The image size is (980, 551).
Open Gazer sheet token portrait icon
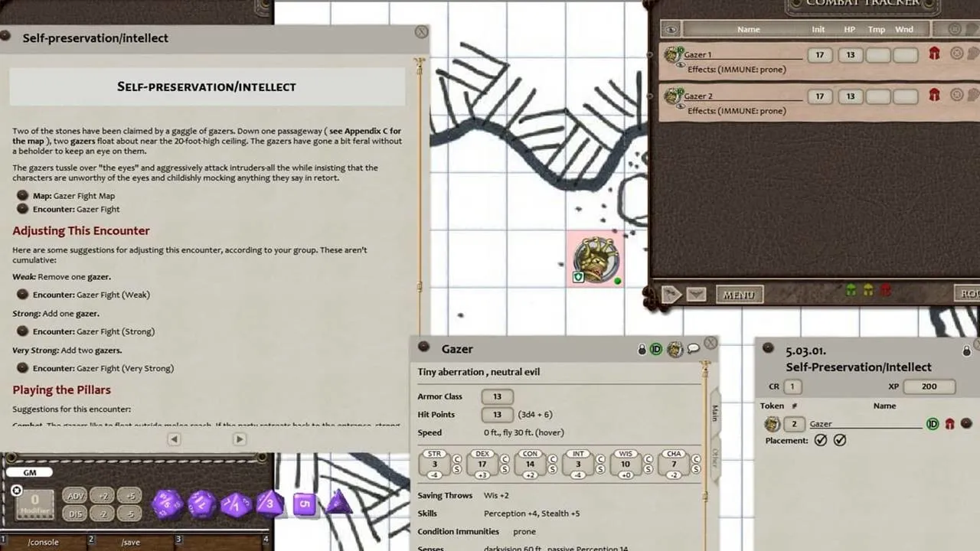tap(675, 349)
